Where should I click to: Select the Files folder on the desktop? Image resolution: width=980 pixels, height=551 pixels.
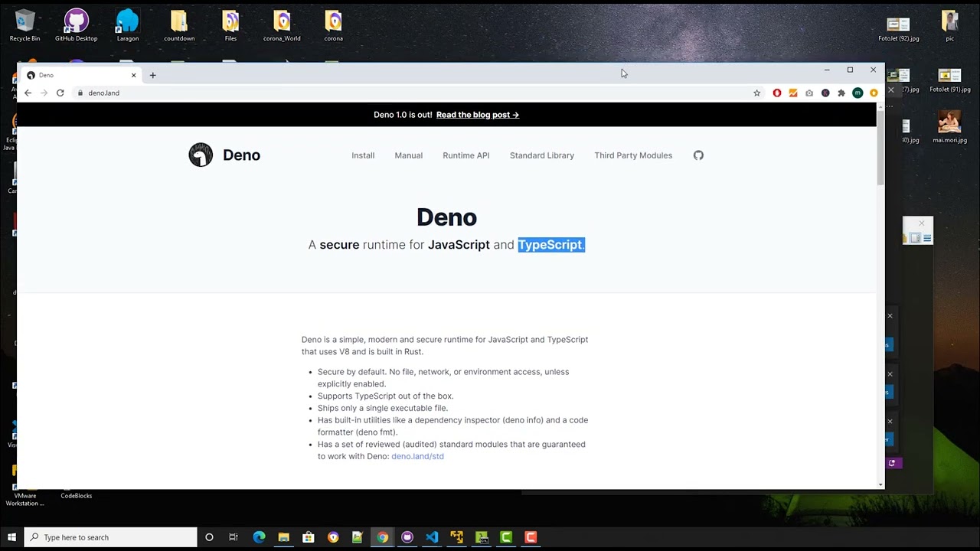pyautogui.click(x=230, y=26)
